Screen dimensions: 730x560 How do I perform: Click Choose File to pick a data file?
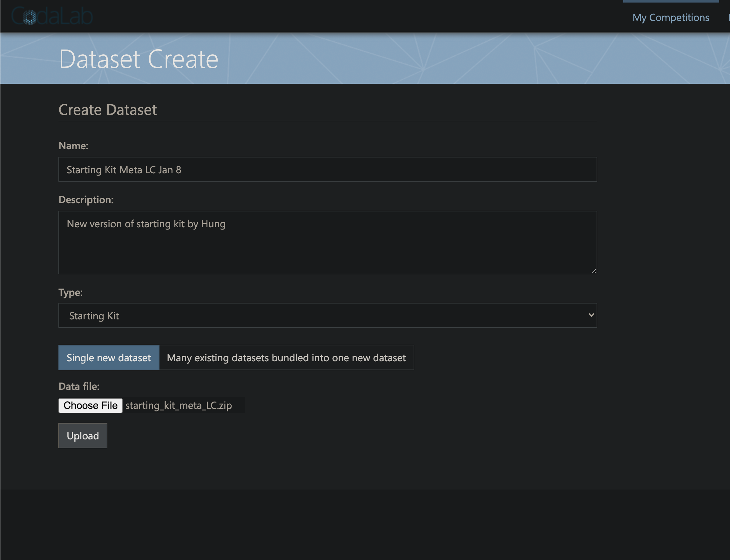point(90,405)
